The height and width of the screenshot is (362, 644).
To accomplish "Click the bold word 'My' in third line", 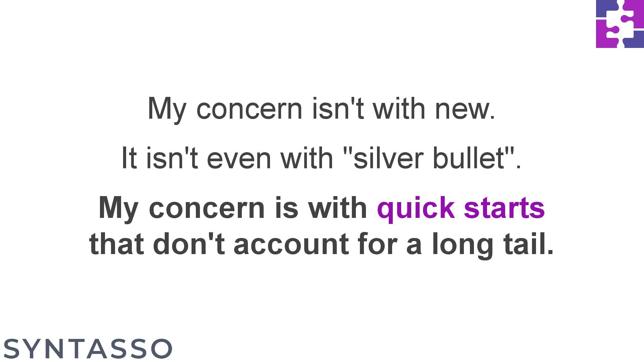I will 118,209.
